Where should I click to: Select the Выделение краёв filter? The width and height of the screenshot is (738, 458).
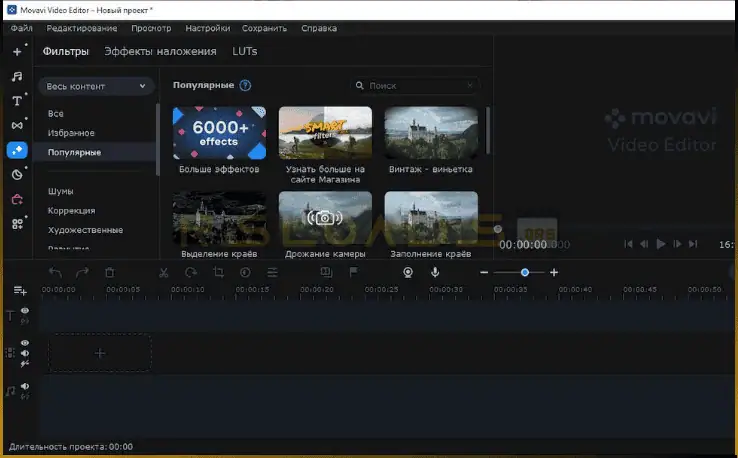pyautogui.click(x=219, y=217)
